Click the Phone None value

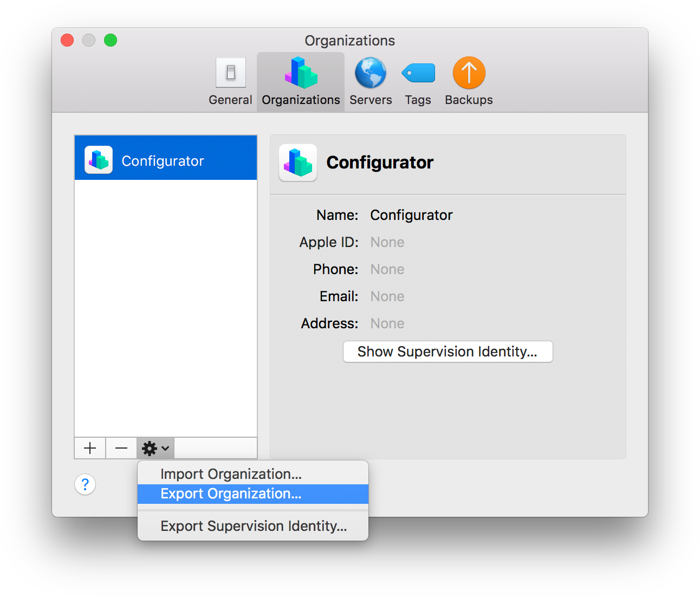[387, 269]
